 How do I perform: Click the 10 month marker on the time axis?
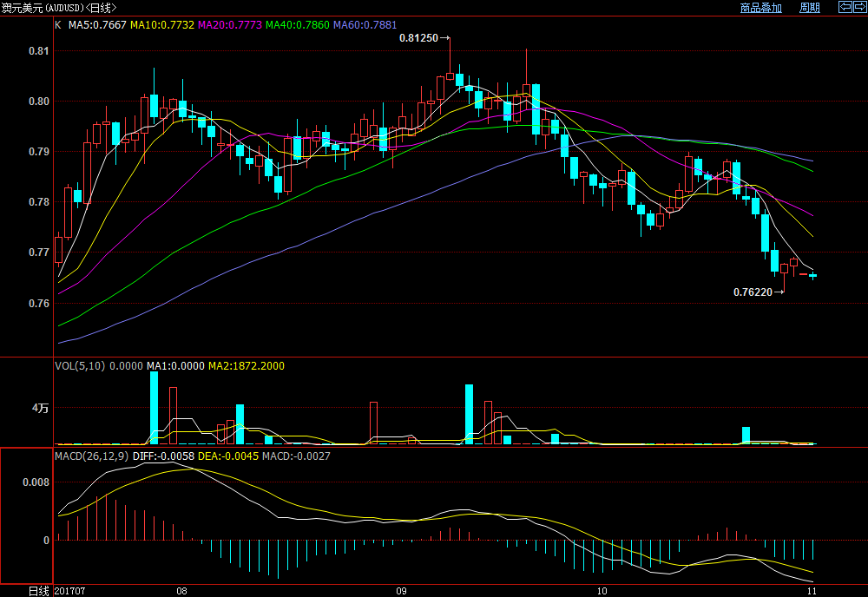pos(602,591)
